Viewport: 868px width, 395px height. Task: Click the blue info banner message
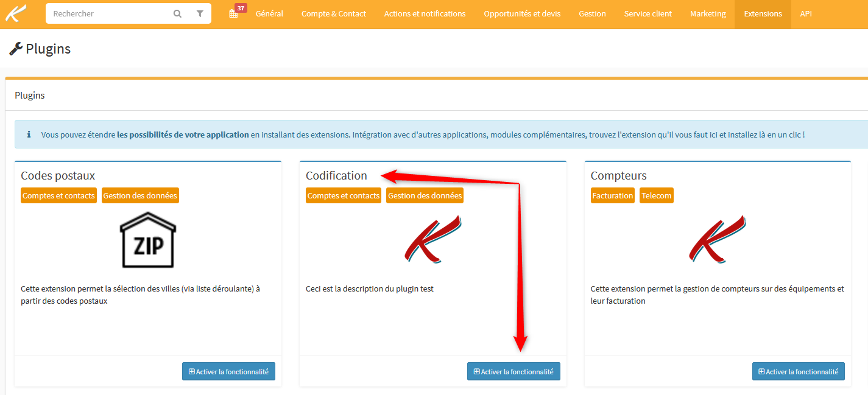423,135
